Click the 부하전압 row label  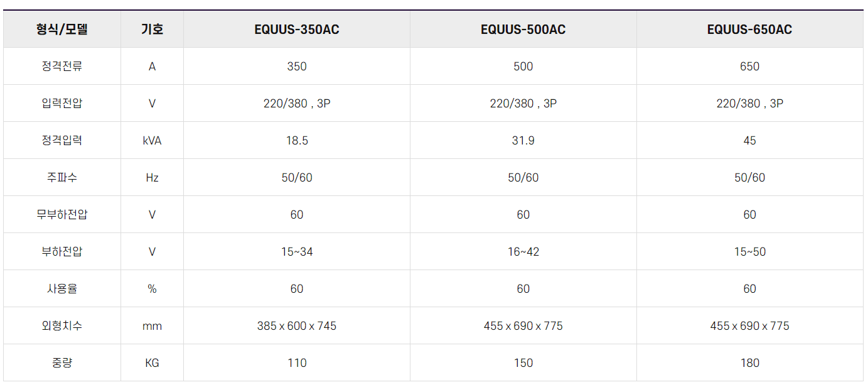(x=62, y=252)
